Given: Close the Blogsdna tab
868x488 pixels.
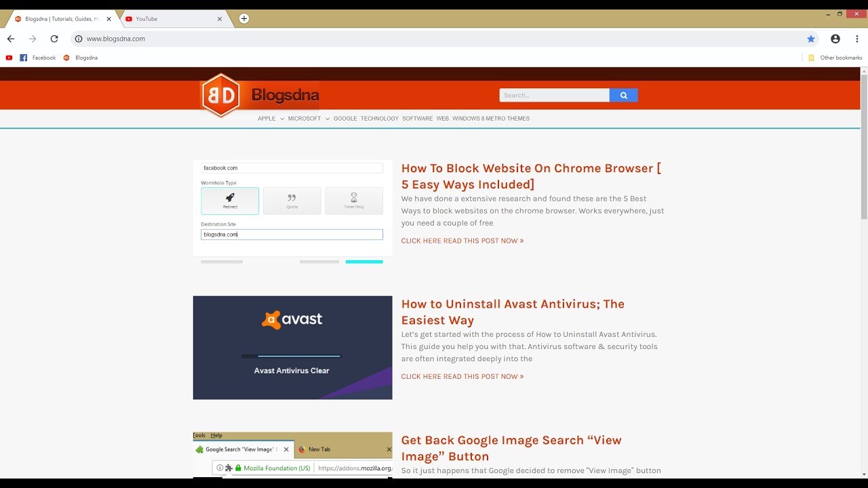Looking at the screenshot, I should (x=108, y=19).
